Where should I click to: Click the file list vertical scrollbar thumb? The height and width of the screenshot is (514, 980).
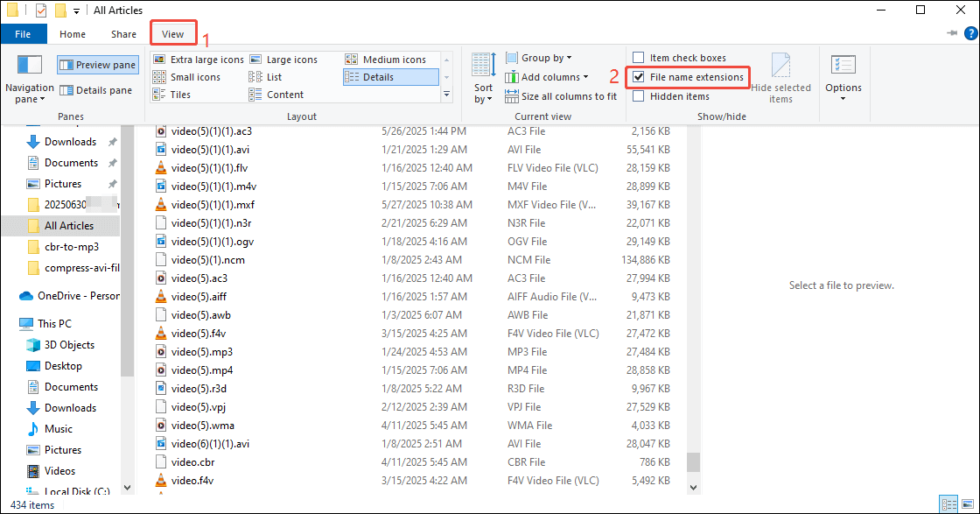pyautogui.click(x=692, y=462)
